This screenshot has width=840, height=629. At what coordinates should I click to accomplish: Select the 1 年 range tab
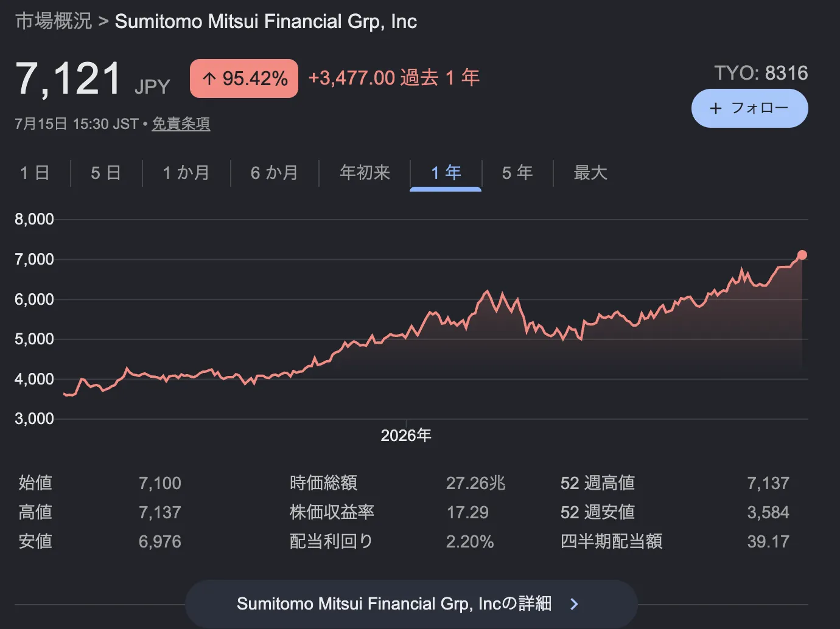446,173
